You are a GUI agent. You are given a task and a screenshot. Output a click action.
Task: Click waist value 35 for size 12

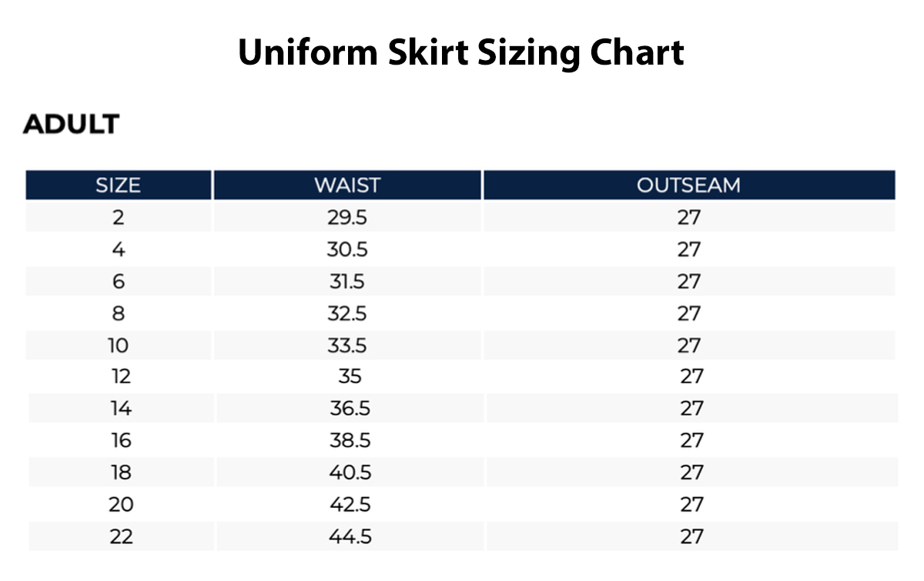(x=350, y=376)
